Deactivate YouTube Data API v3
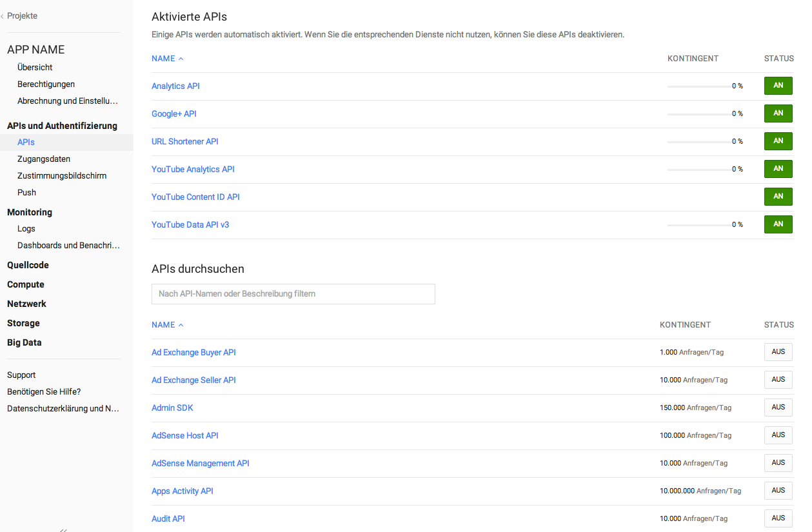 click(x=778, y=224)
